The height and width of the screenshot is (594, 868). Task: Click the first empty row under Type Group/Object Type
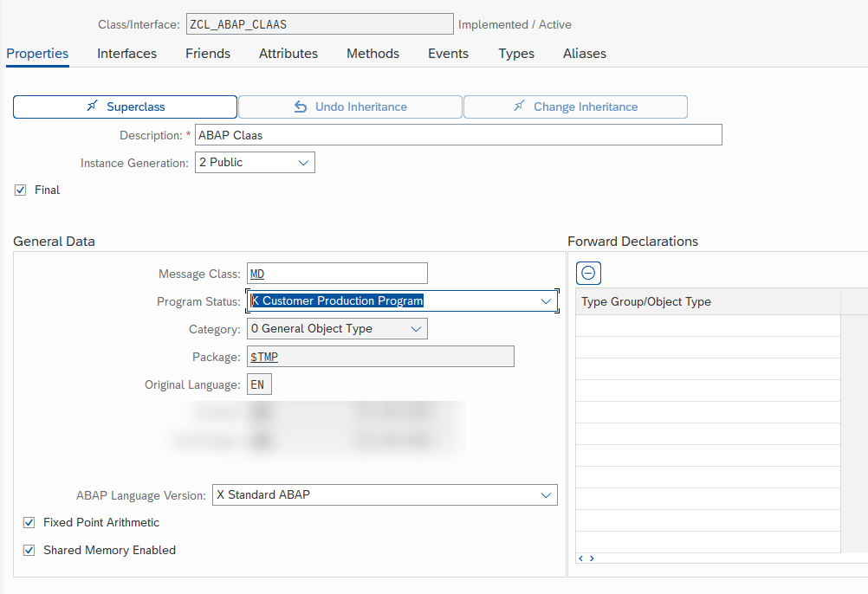[x=708, y=326]
